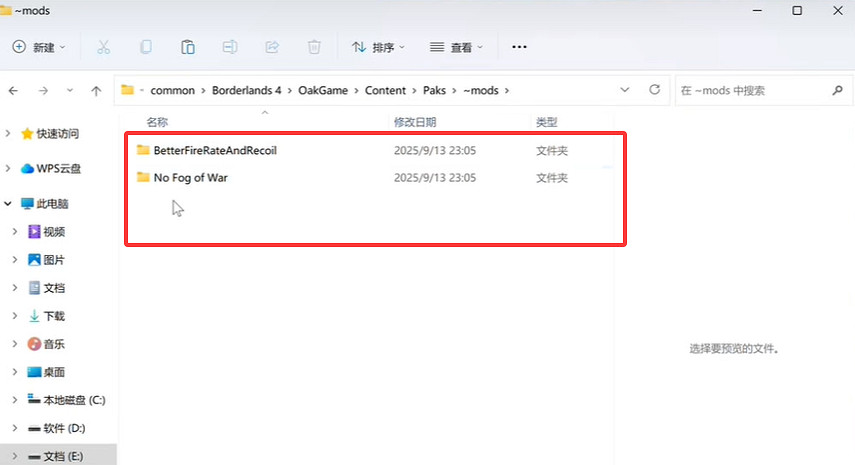Click the Share icon in toolbar
Screen dimensions: 855x465
pos(272,47)
